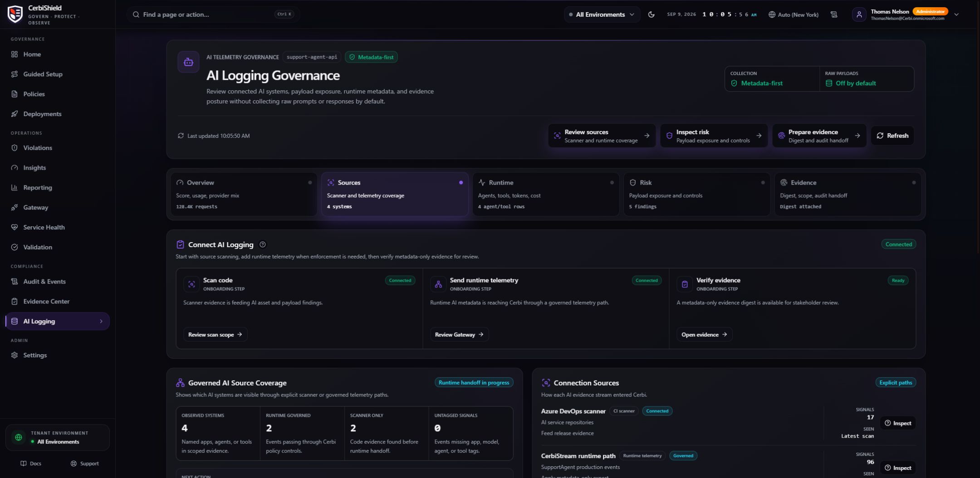Image resolution: width=980 pixels, height=478 pixels.
Task: Inspect the Azure DevOps scanner source
Action: (898, 423)
